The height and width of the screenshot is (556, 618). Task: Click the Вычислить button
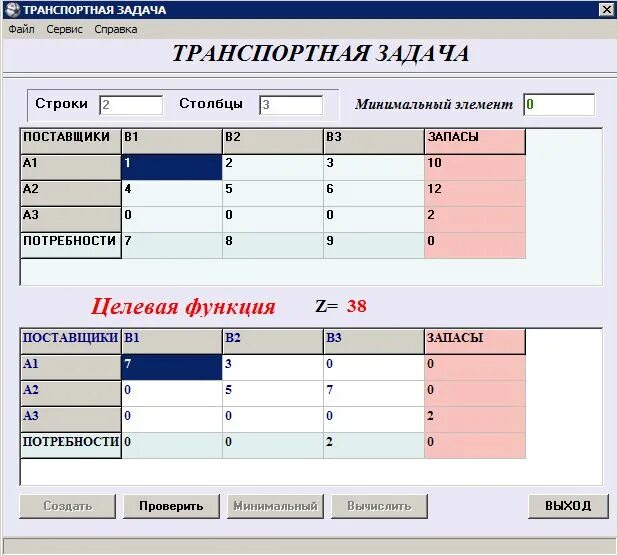[379, 506]
